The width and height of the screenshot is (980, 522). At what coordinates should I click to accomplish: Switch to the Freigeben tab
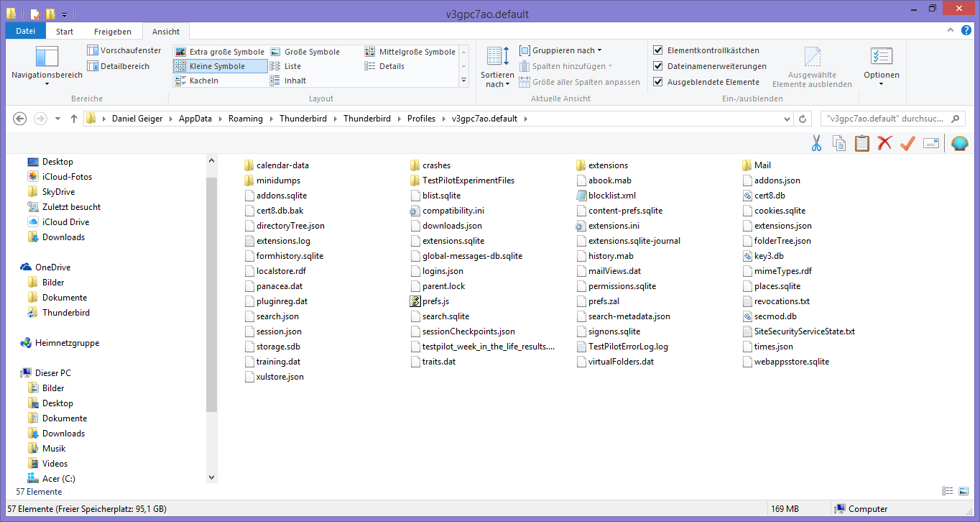(113, 32)
